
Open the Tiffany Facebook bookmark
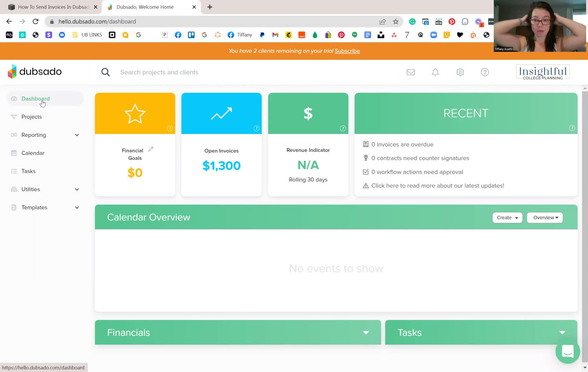coord(240,35)
